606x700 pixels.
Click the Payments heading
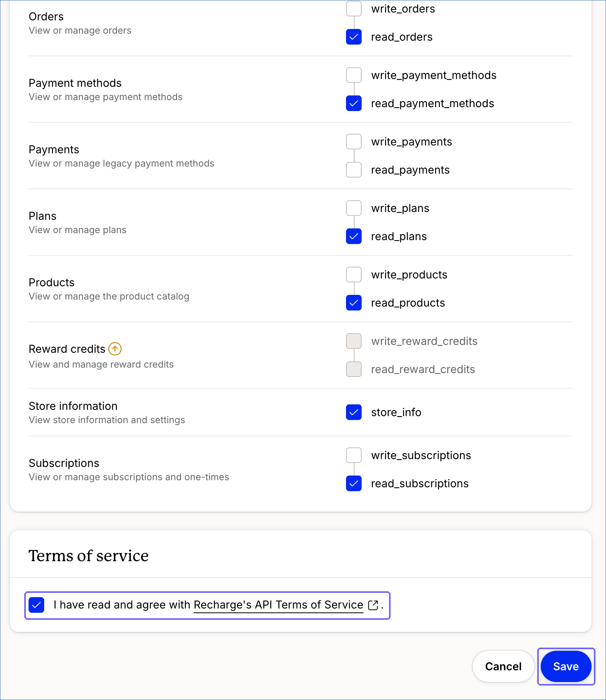pyautogui.click(x=54, y=149)
